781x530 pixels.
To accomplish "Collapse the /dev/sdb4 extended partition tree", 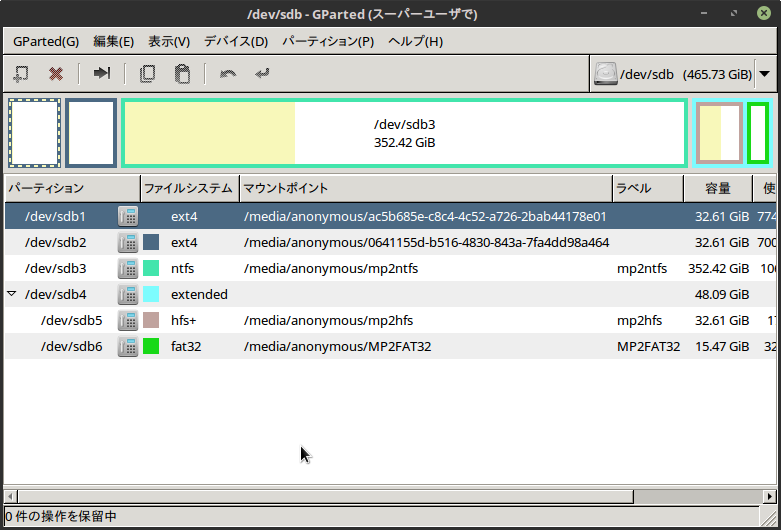I will coord(11,294).
